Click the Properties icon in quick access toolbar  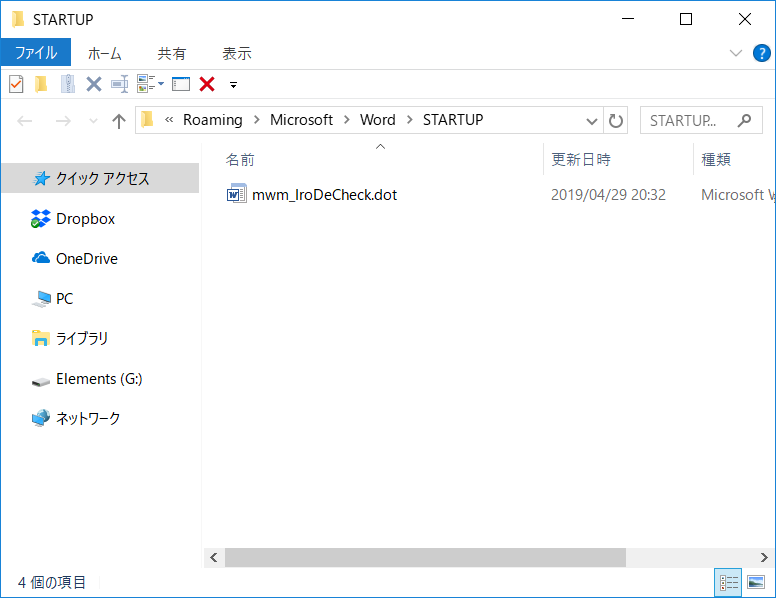[15, 84]
